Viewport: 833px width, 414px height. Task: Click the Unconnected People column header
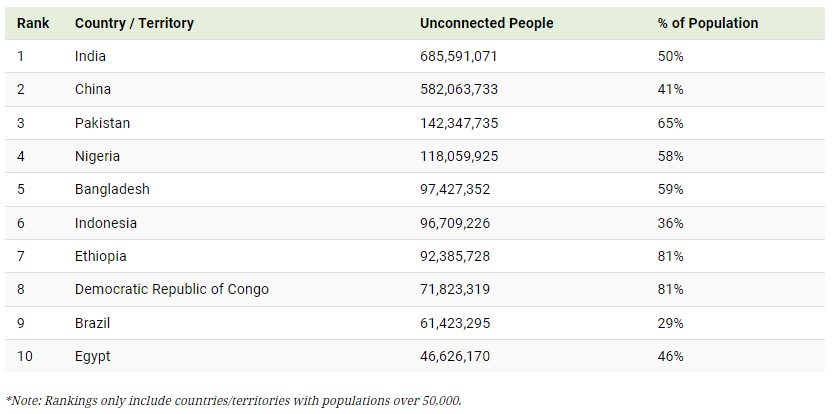point(487,23)
